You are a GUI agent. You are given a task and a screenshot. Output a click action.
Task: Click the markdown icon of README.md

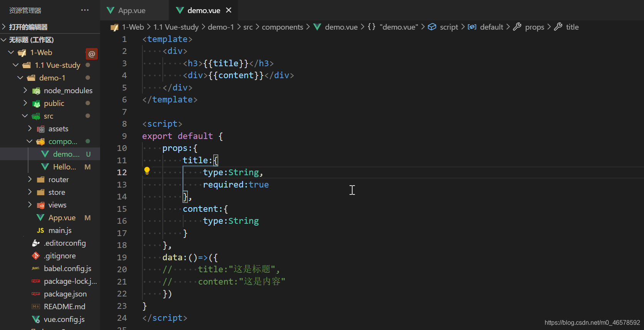tap(36, 307)
